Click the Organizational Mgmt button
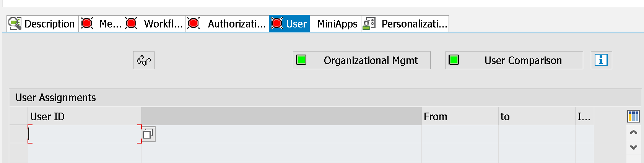 tap(362, 60)
